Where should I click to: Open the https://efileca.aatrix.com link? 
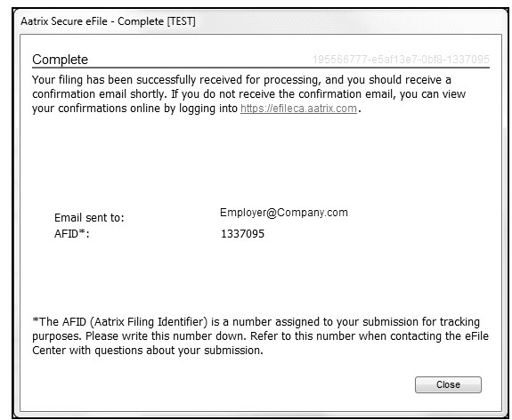click(x=298, y=109)
